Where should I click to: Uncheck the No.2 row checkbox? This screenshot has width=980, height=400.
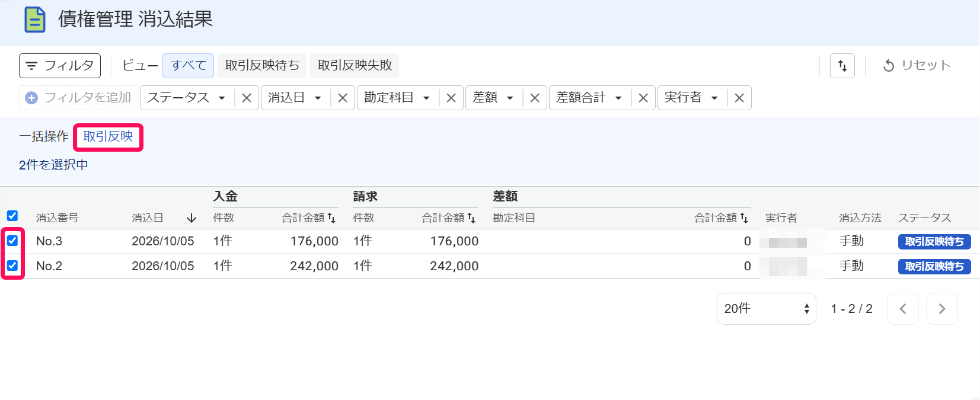point(12,265)
